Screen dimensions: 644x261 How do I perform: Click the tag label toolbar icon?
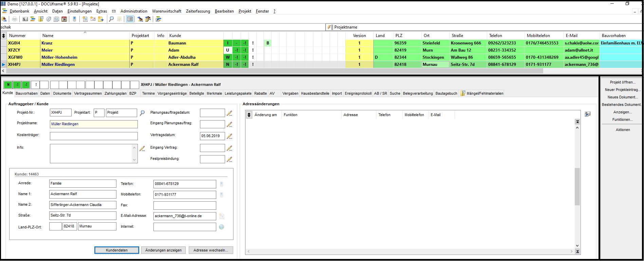click(49, 19)
